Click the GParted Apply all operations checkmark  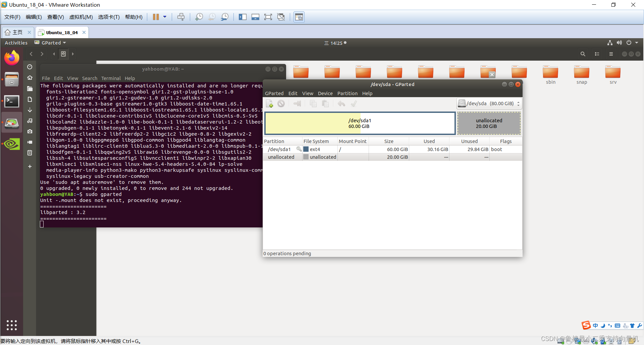[x=354, y=104]
